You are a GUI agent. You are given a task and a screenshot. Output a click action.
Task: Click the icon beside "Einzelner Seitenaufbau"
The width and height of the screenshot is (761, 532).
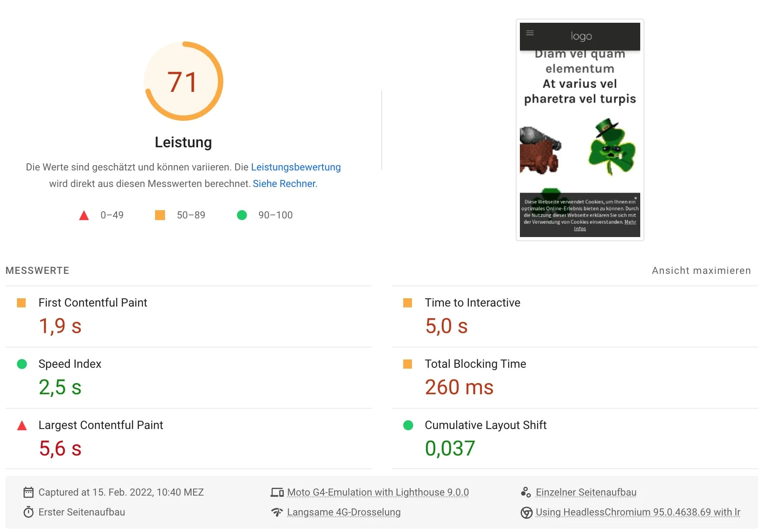click(x=526, y=492)
